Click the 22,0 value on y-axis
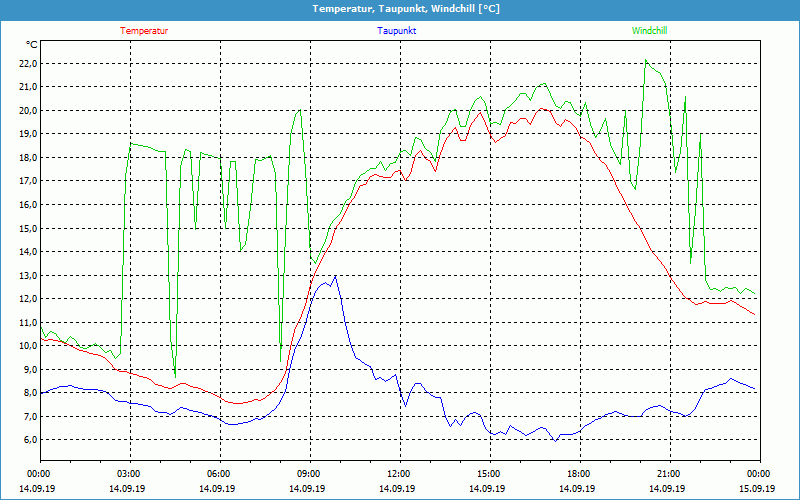Viewport: 800px width, 500px height. (x=26, y=63)
